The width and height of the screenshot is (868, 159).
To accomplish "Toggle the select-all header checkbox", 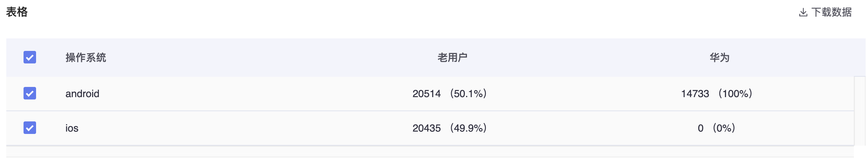I will tap(30, 57).
